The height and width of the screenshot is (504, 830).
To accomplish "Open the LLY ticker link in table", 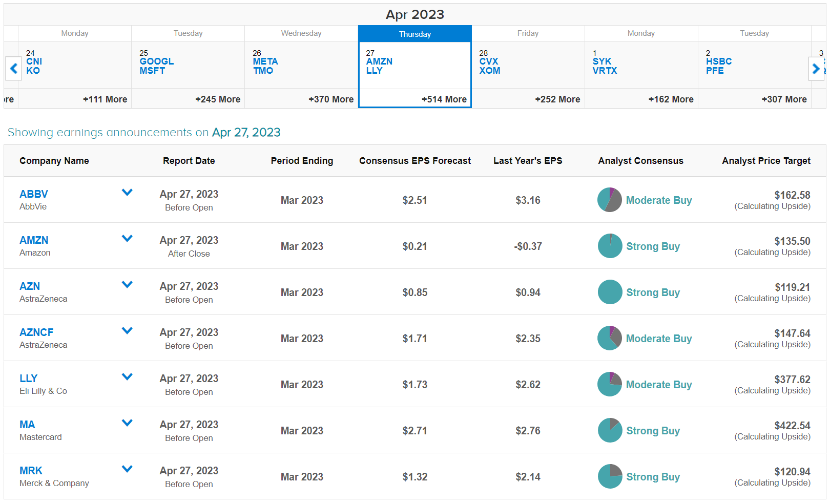I will coord(29,379).
